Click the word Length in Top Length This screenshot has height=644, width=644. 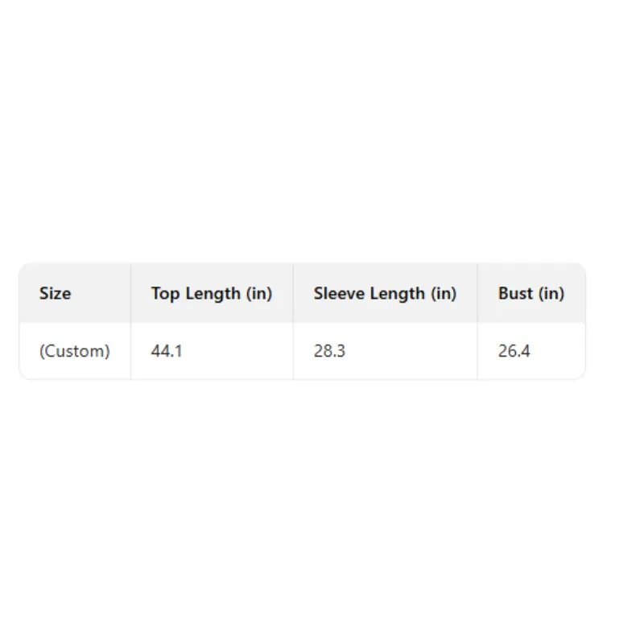coord(213,294)
